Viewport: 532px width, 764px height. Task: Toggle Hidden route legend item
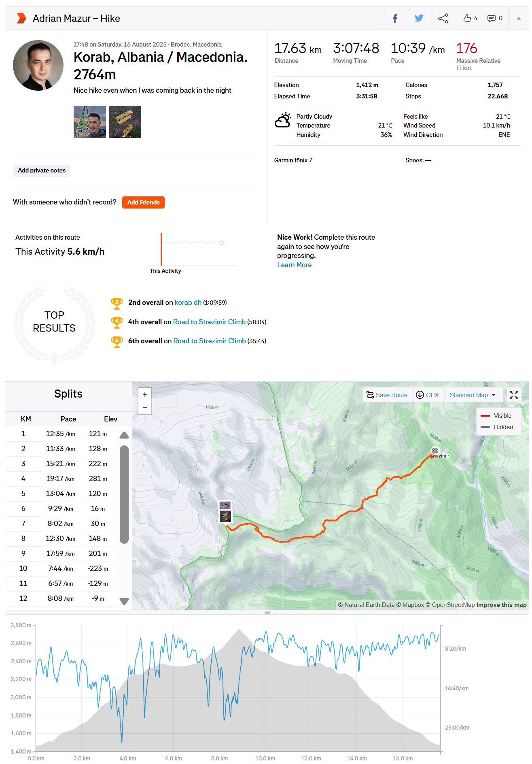pyautogui.click(x=497, y=427)
